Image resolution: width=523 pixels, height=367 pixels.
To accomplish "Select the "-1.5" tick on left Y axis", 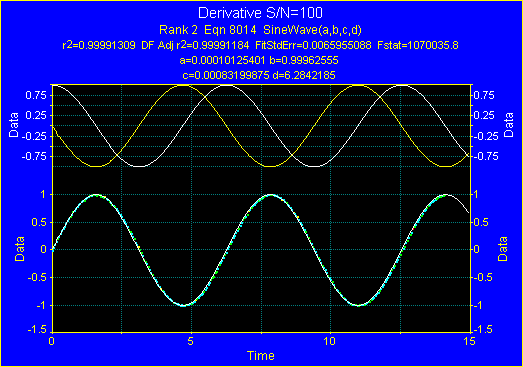I will click(37, 330).
